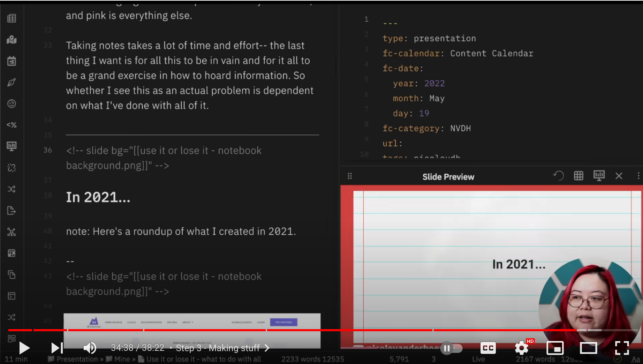Open more options in Slide Preview header

tap(638, 176)
